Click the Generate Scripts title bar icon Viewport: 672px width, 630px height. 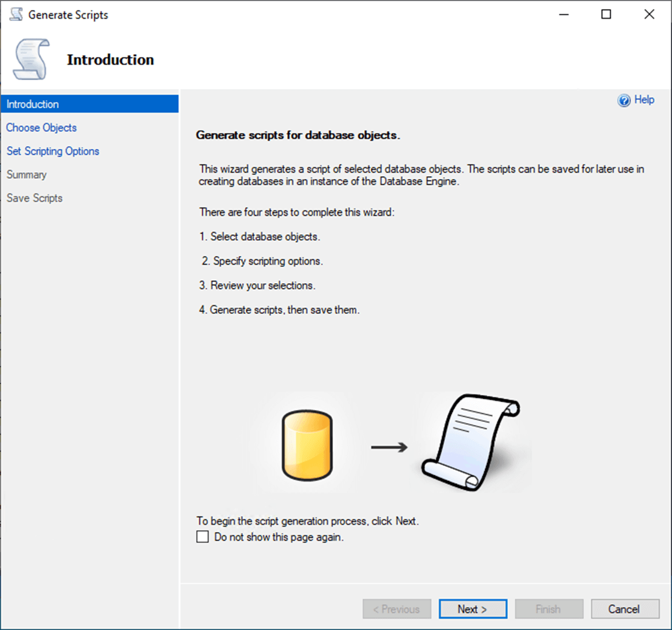click(x=16, y=14)
